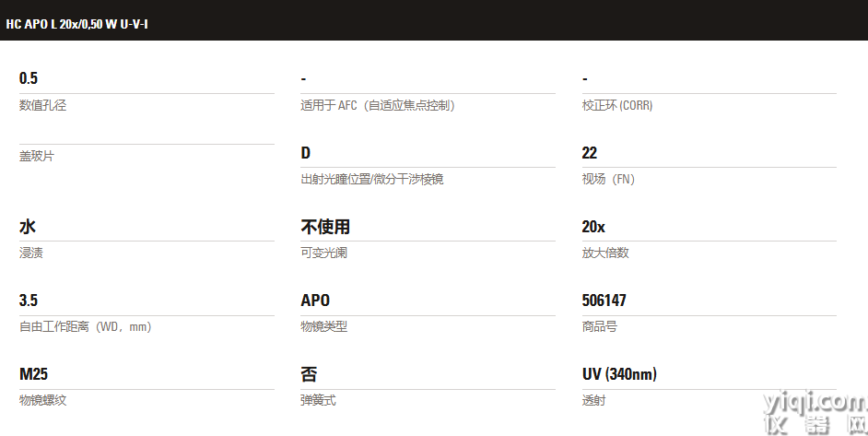This screenshot has width=868, height=436.
Task: Click the 适用于 AFC (自适应焦点控制) label
Action: pos(378,105)
